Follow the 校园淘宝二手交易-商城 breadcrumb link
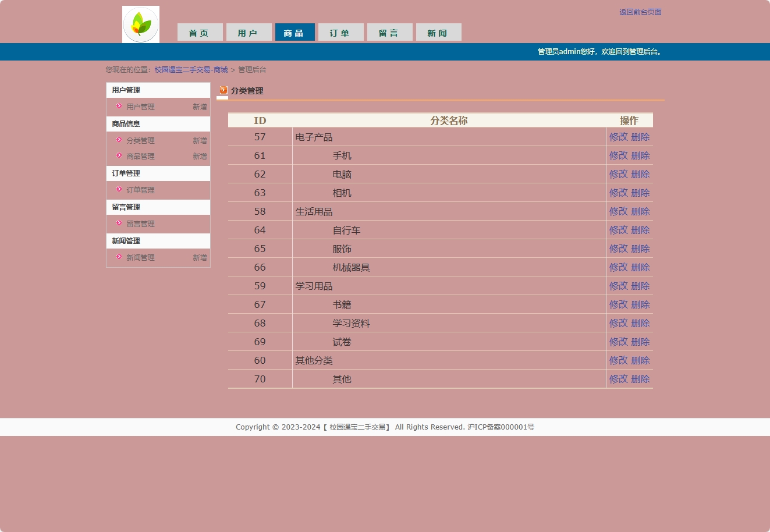The image size is (770, 532). [x=191, y=70]
